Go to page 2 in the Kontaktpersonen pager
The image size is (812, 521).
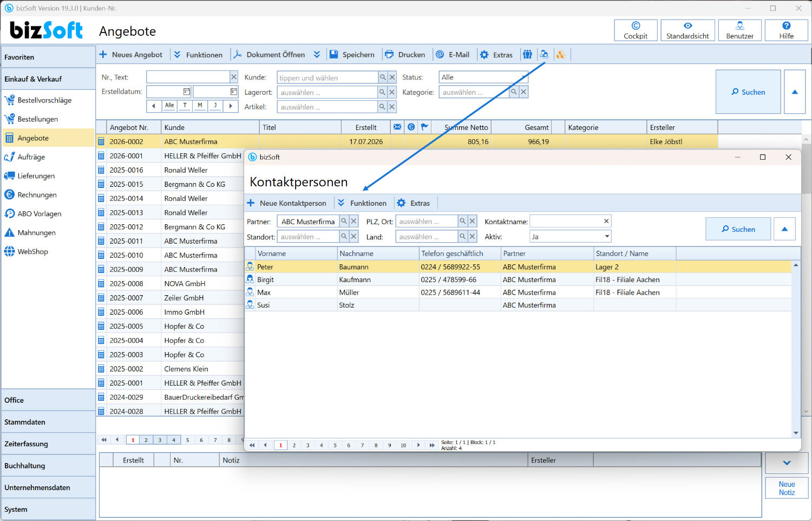click(x=294, y=445)
